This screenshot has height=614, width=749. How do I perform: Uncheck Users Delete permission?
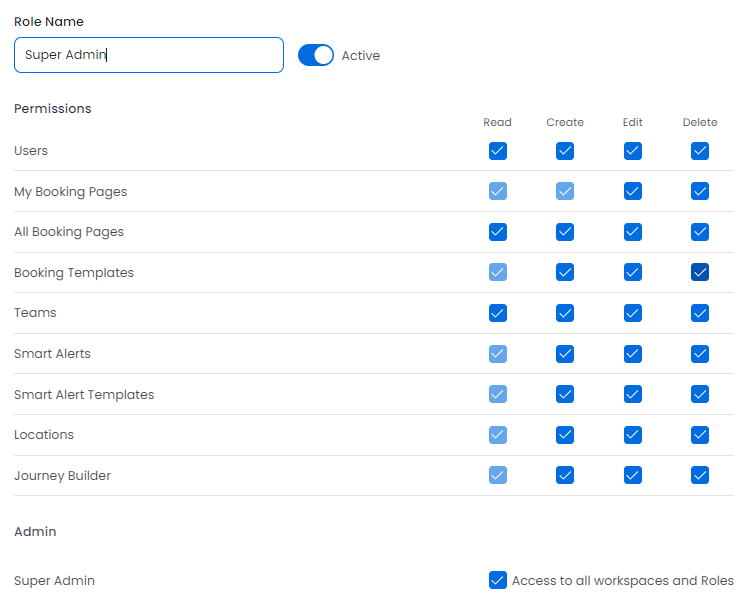[700, 151]
